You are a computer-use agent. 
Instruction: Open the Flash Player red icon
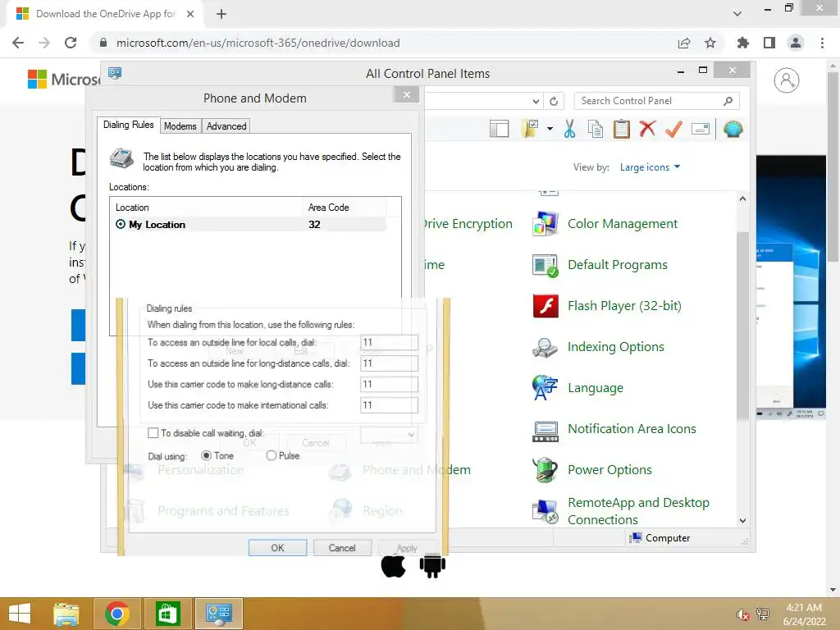point(546,306)
